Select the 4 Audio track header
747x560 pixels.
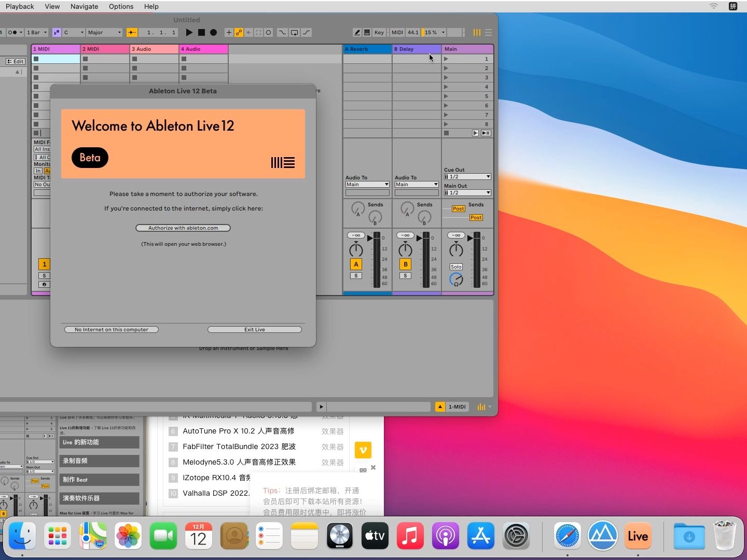pos(204,49)
